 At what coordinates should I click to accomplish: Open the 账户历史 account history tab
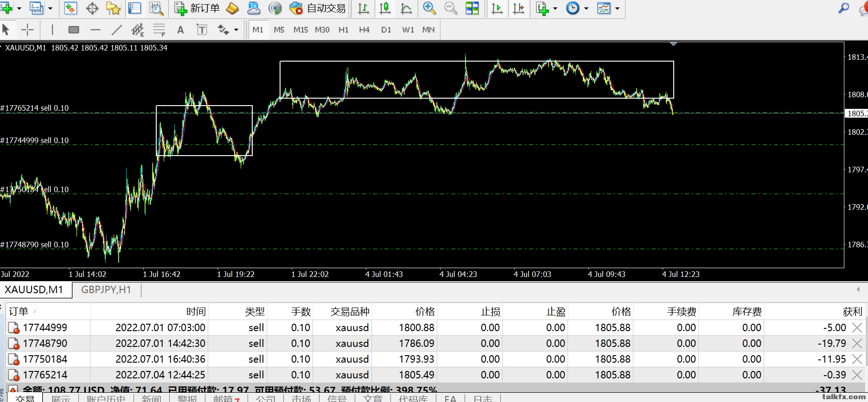106,398
